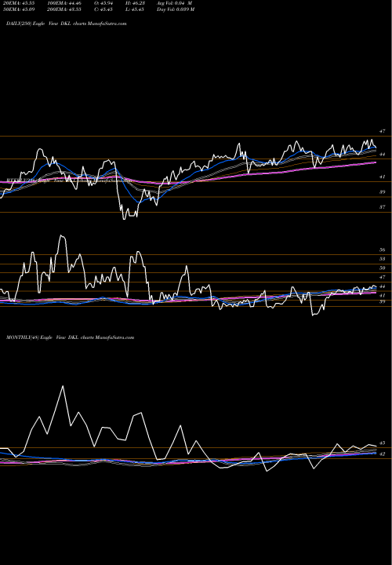Click the monthly chart's 45 axis label

click(x=383, y=443)
